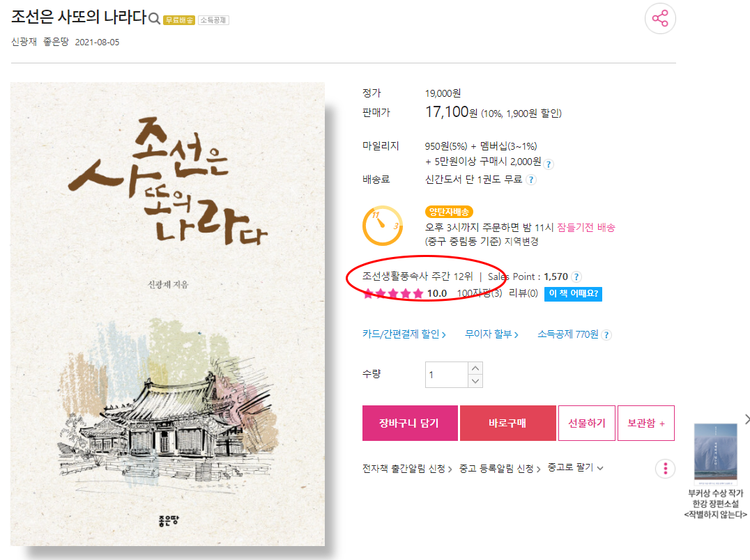Click the shipping fee help question icon

tap(531, 180)
